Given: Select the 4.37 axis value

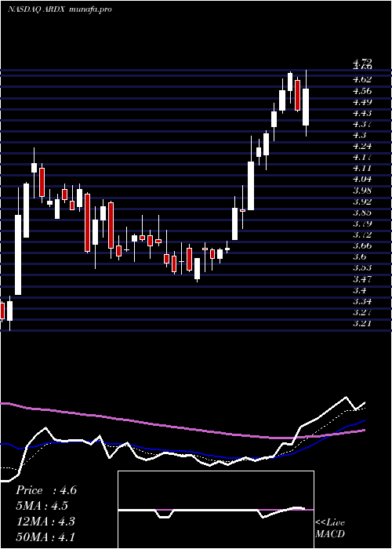Looking at the screenshot, I should [x=362, y=124].
